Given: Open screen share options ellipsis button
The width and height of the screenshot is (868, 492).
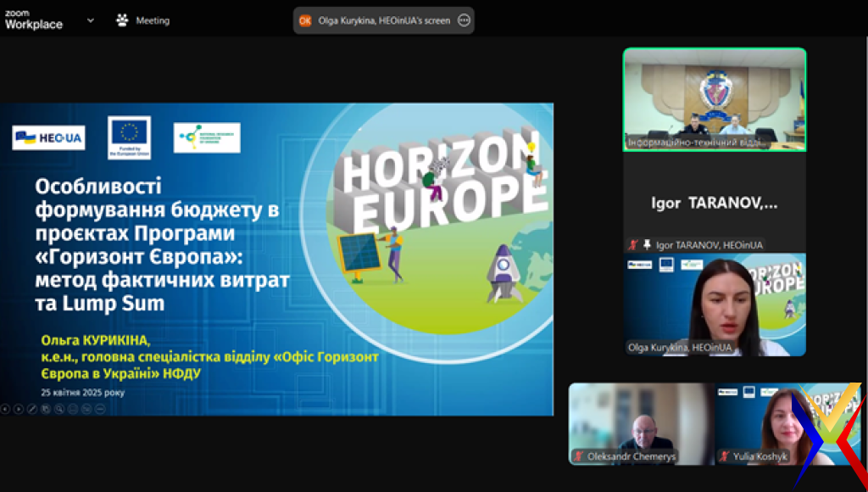Looking at the screenshot, I should 464,20.
